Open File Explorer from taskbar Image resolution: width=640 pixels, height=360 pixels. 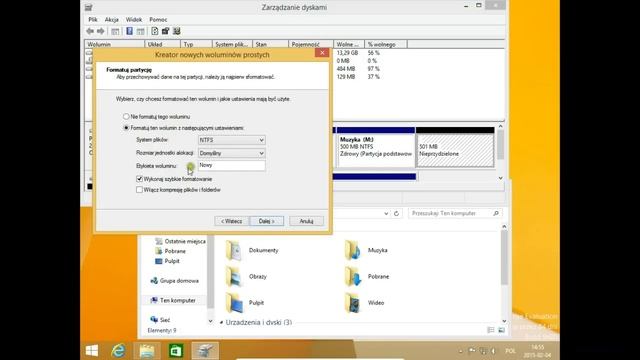(147, 350)
